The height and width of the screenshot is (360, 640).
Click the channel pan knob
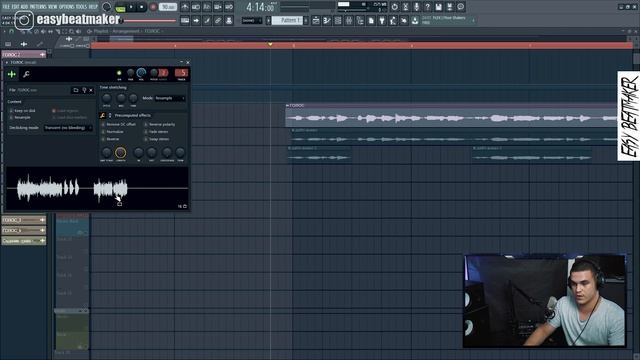(x=131, y=73)
